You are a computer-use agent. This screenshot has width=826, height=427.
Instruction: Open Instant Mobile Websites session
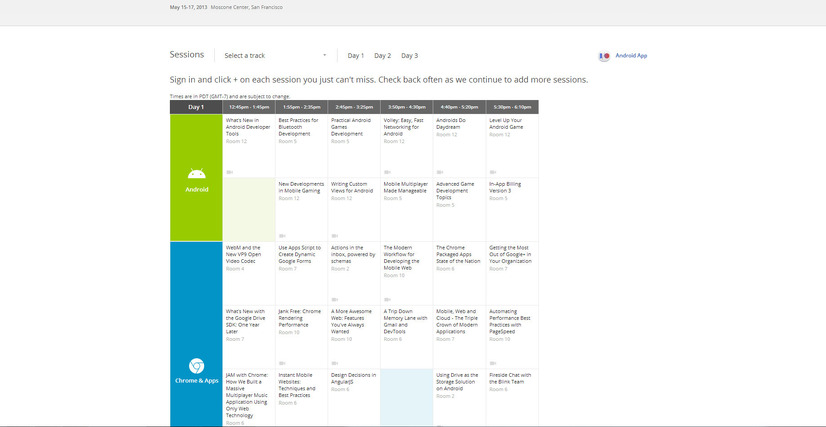(298, 385)
